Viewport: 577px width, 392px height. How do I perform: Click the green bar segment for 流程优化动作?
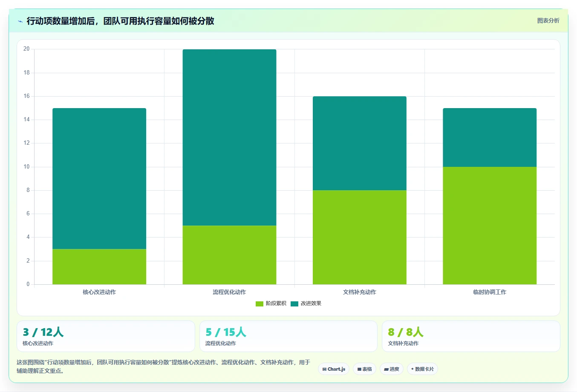click(229, 255)
